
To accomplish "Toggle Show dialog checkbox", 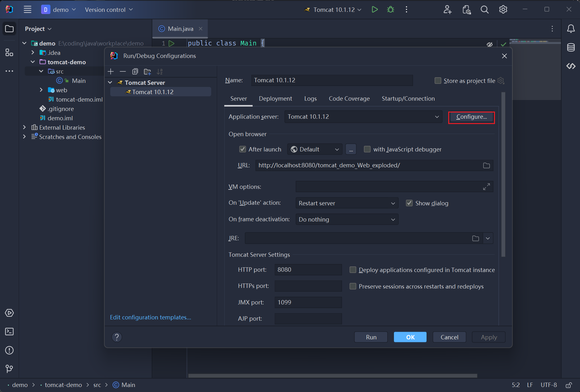I will pyautogui.click(x=409, y=203).
